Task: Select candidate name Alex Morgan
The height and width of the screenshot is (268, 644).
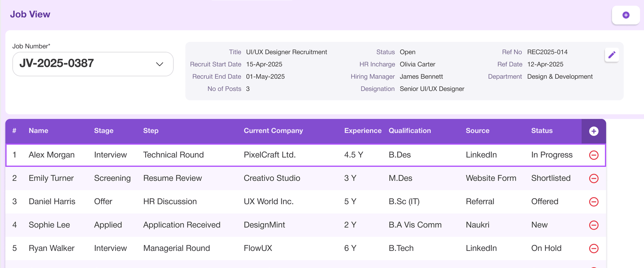Action: tap(52, 155)
